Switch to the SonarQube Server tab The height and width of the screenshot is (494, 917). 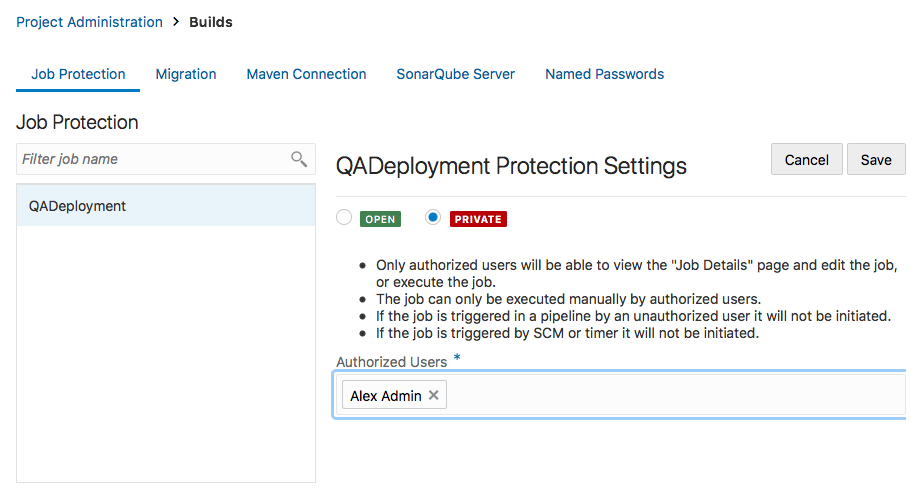click(455, 74)
